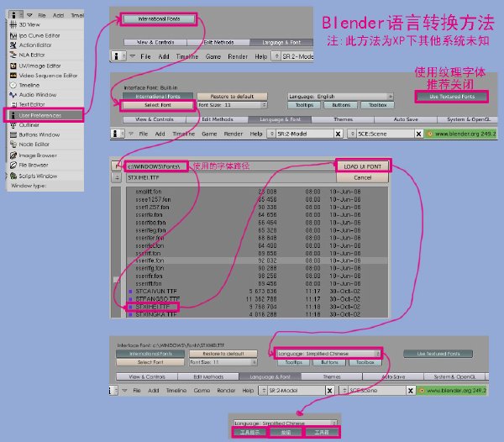Click X beside SR:2-Model in Language: English panel
This screenshot has width=504, height=442.
(339, 134)
